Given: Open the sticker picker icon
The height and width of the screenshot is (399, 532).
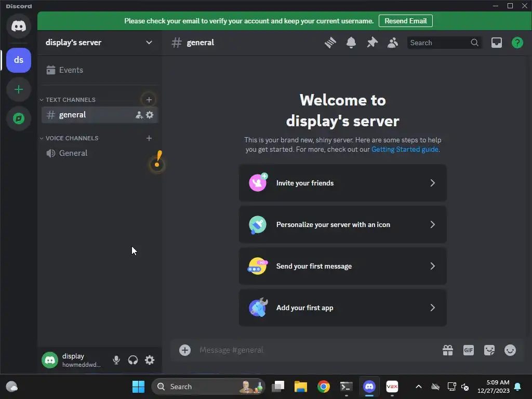Looking at the screenshot, I should [x=489, y=350].
